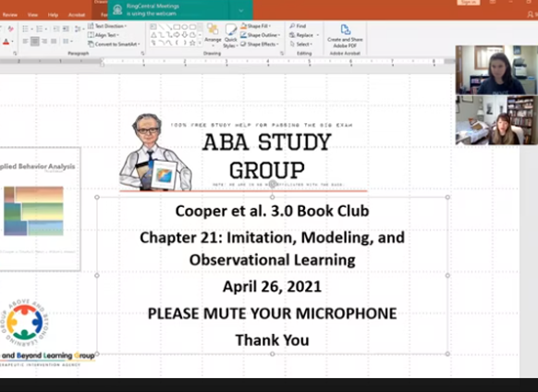Open the Help tab
This screenshot has width=538, height=392.
click(53, 15)
